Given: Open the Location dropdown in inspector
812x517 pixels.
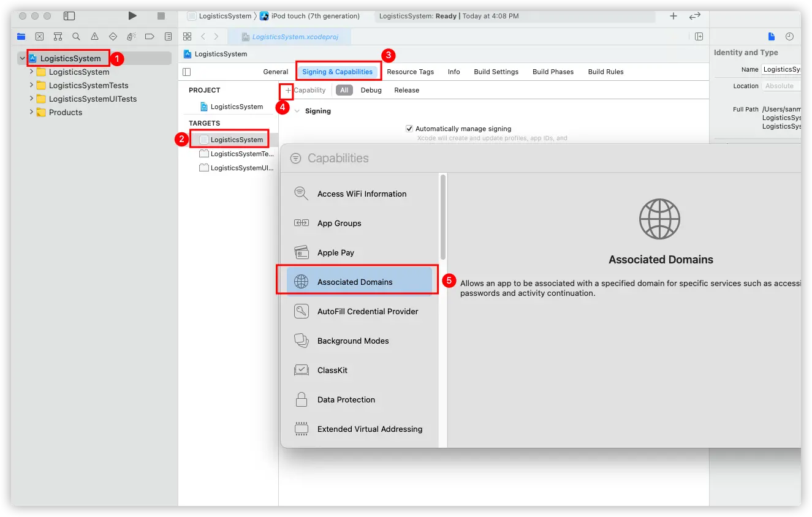Looking at the screenshot, I should pyautogui.click(x=781, y=86).
